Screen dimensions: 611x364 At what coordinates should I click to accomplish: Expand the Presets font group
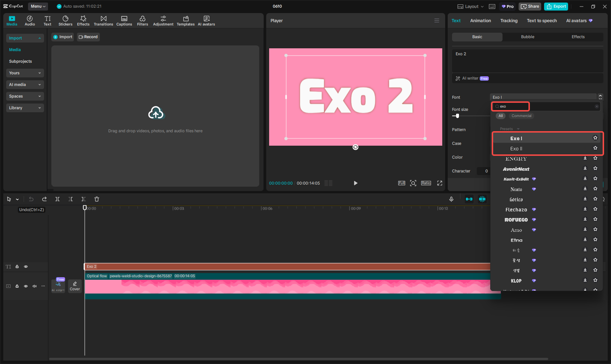[510, 129]
